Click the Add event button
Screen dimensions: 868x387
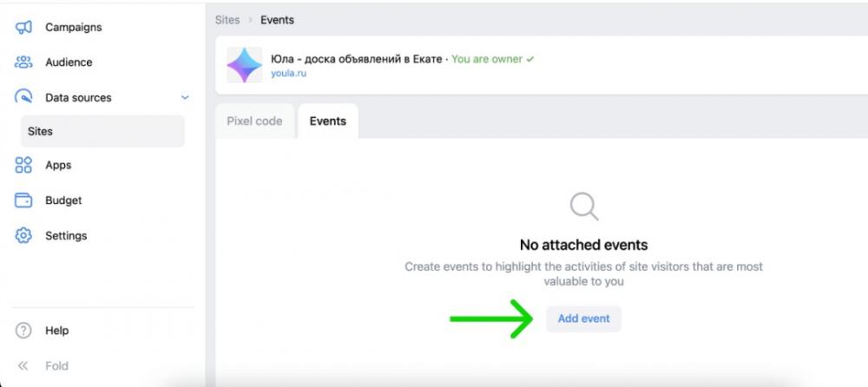(x=583, y=319)
